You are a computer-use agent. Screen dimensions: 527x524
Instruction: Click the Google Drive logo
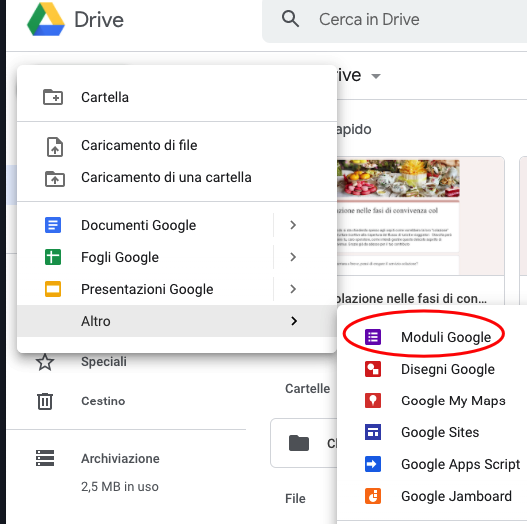[46, 19]
